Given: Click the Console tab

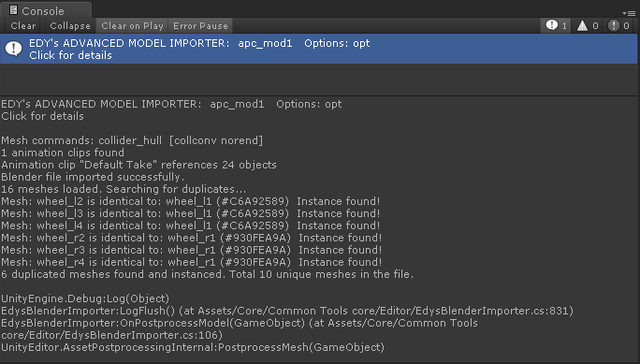Looking at the screenshot, I should 46,10.
